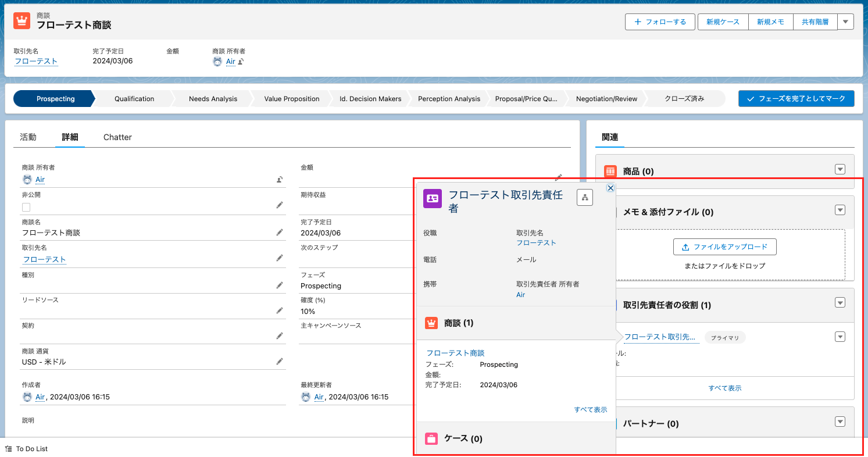The image size is (868, 457).
Task: Click フェーズを完了としてマーク button
Action: tap(796, 99)
